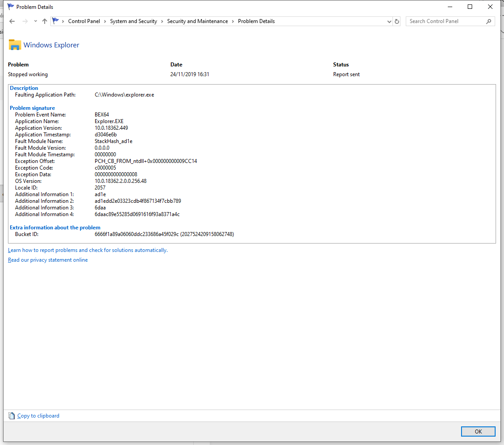Expand chevron after Security and Maintenance
This screenshot has width=504, height=445.
pyautogui.click(x=233, y=21)
